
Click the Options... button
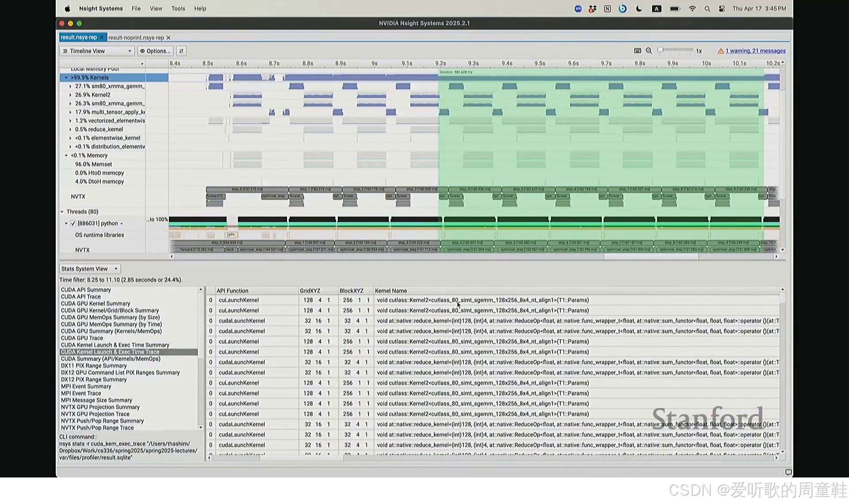click(x=155, y=51)
